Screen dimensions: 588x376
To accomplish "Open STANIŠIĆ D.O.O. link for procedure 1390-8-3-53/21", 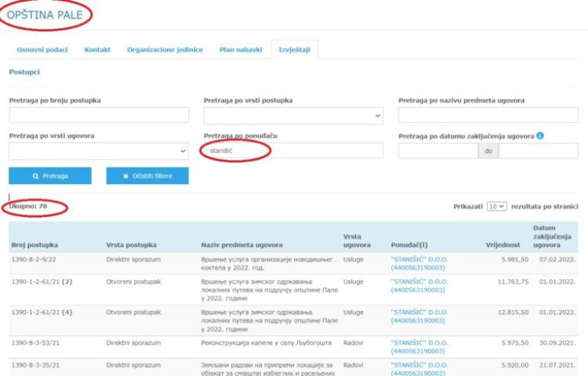I will [420, 343].
